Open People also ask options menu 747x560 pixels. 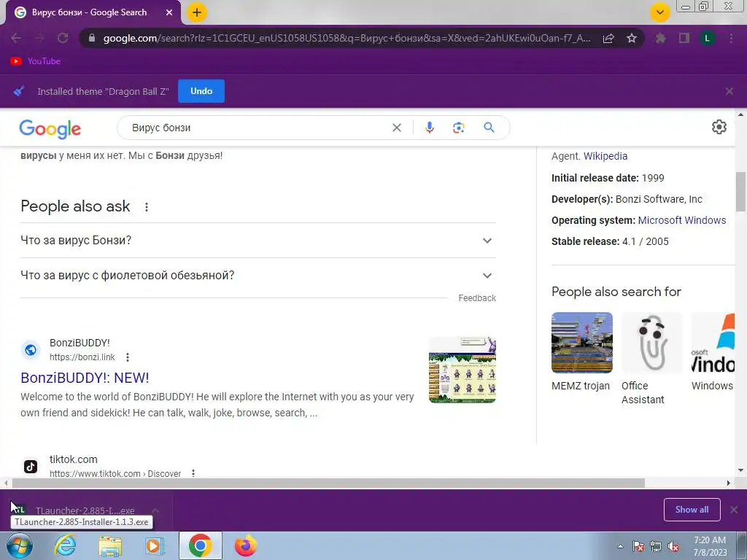146,206
